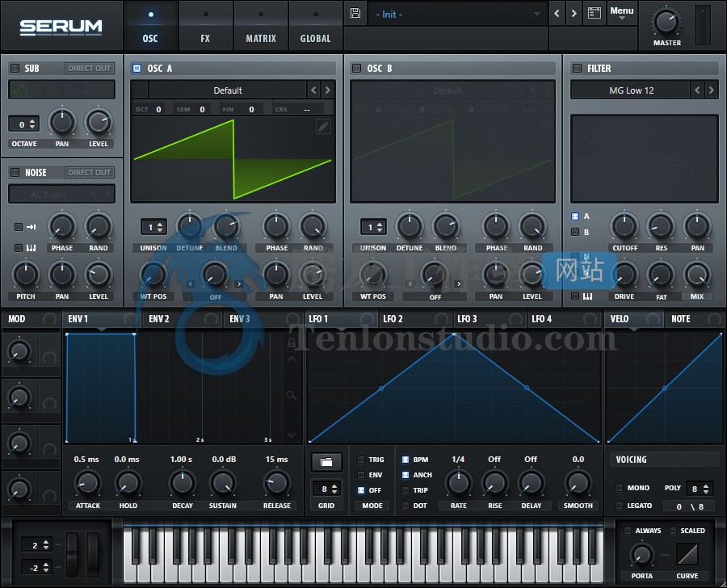The height and width of the screenshot is (588, 727).
Task: Disable the OSC A checkbox
Action: 137,68
